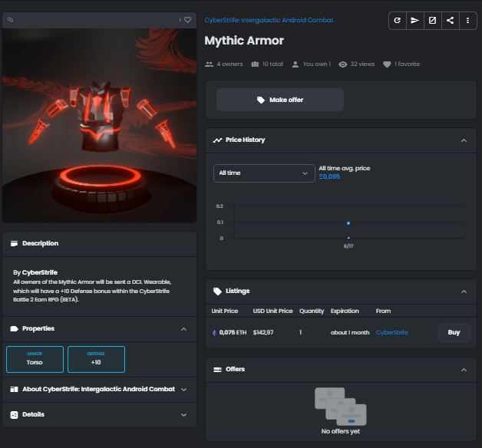Open item in external view icon

433,20
